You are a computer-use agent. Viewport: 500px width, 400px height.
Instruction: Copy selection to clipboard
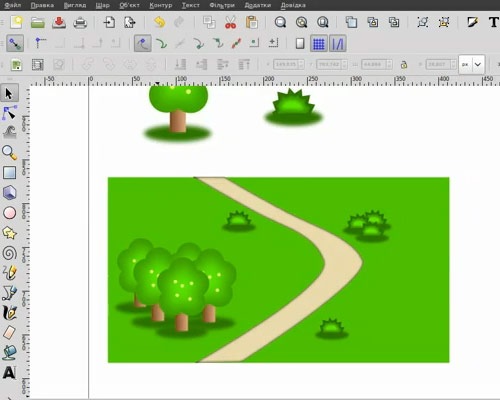209,22
